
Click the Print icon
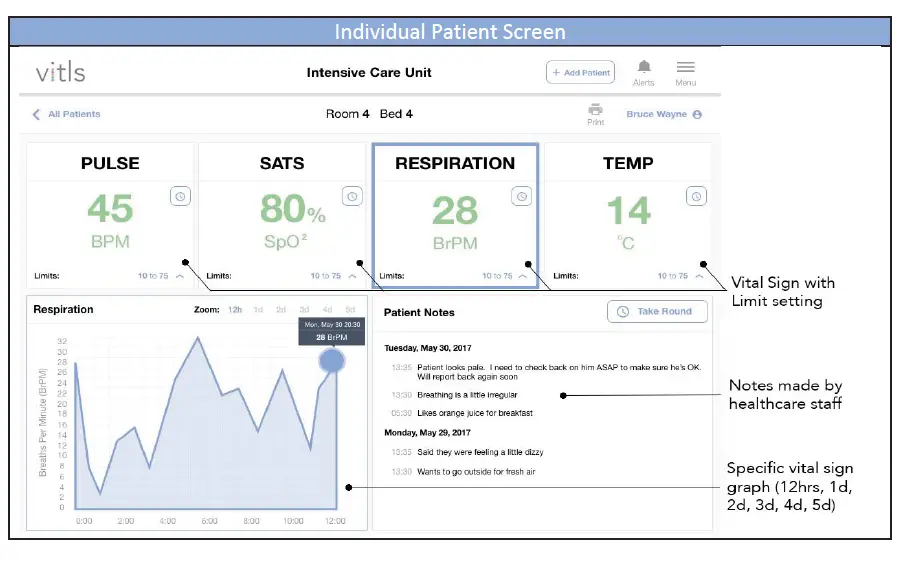[595, 110]
